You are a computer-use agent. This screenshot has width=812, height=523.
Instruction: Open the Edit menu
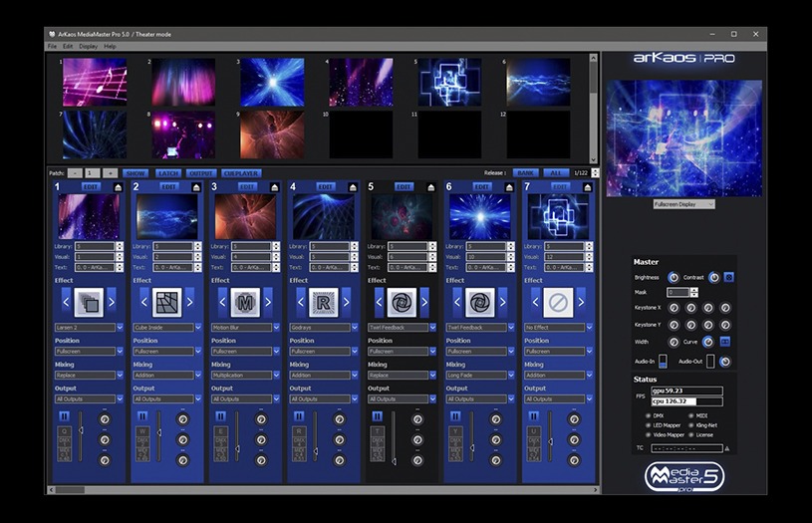pyautogui.click(x=68, y=46)
